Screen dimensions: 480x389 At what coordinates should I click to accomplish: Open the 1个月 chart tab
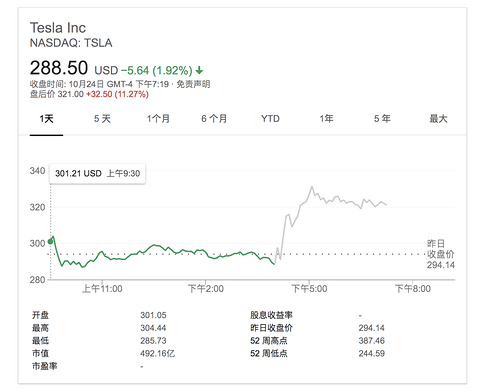tap(158, 119)
